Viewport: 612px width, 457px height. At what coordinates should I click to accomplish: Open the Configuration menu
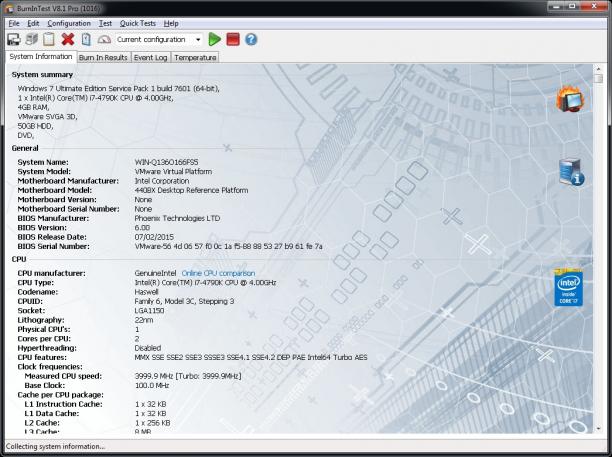tap(69, 23)
